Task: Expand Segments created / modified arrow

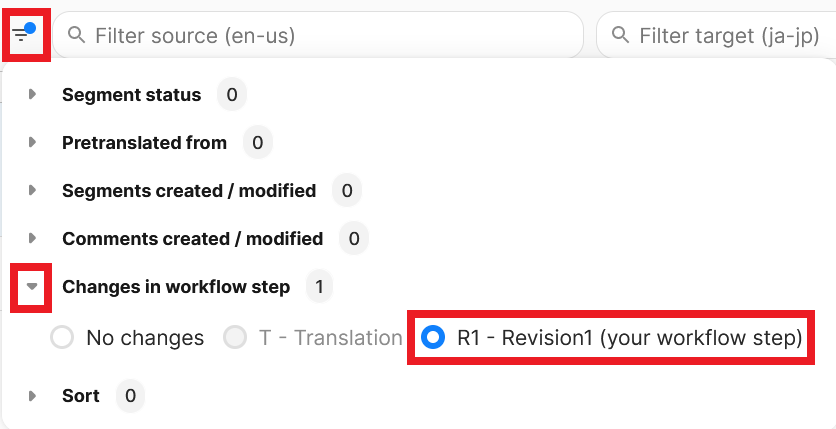Action: (x=33, y=190)
